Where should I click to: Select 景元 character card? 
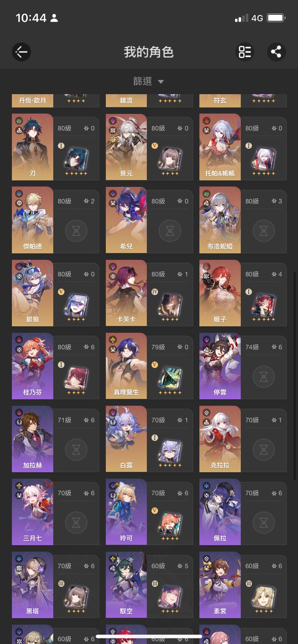pos(149,147)
